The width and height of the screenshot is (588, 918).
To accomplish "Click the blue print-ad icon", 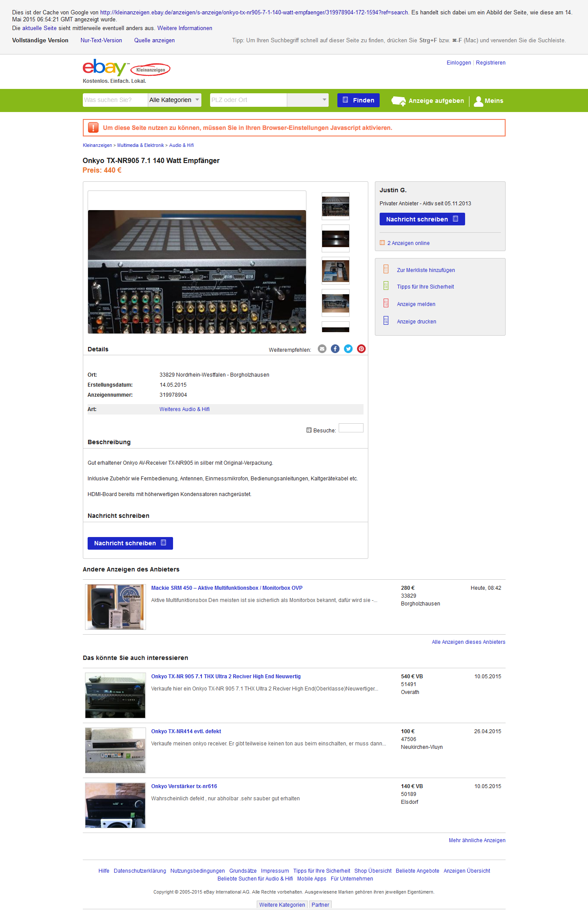I will 386,320.
